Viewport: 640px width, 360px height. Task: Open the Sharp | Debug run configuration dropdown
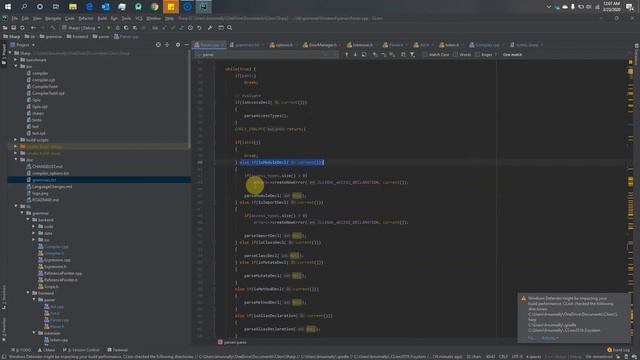pyautogui.click(x=81, y=28)
